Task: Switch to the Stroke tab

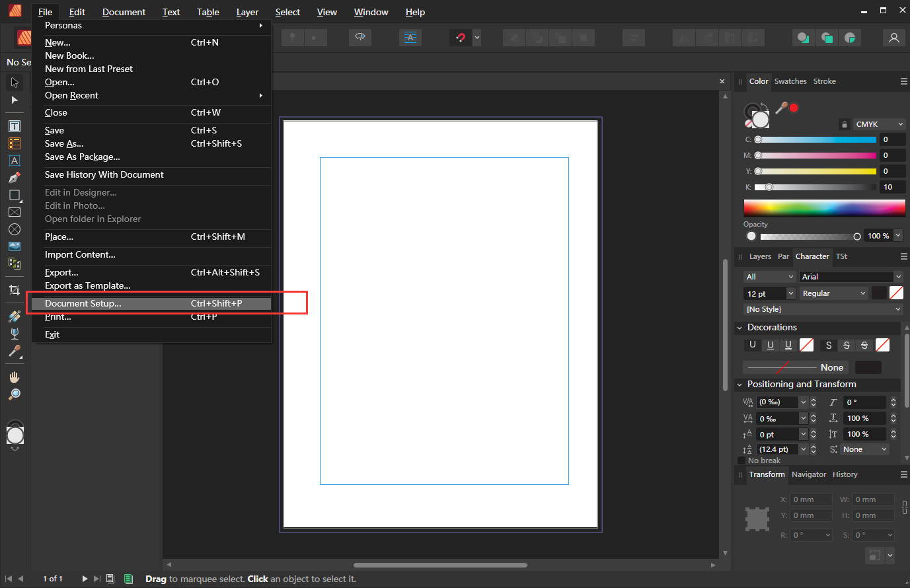Action: click(x=824, y=81)
